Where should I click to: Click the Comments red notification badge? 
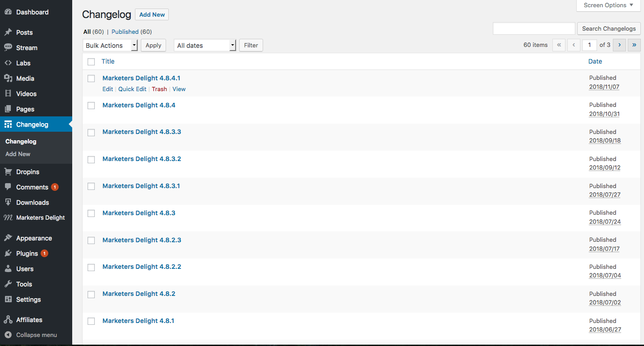[x=55, y=187]
